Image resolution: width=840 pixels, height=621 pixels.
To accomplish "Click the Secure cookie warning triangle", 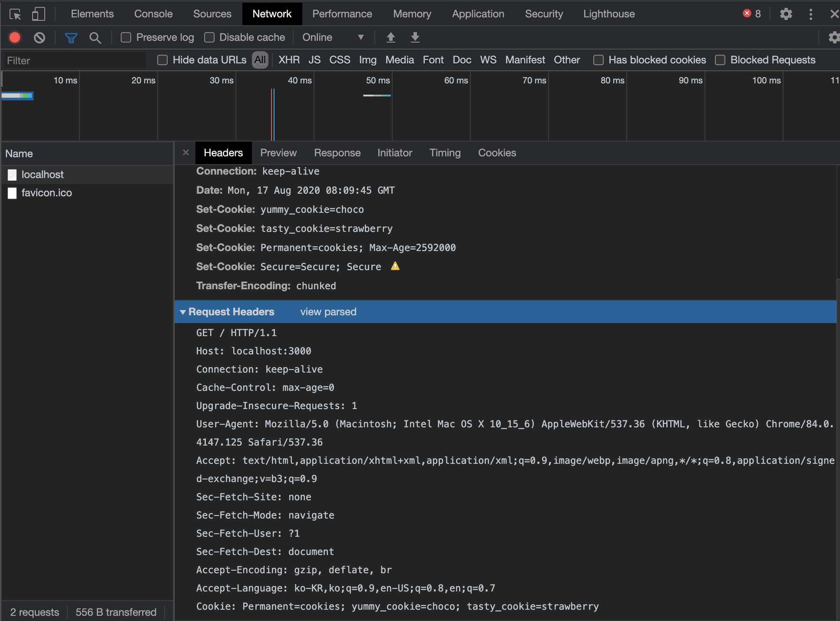I will pos(395,266).
